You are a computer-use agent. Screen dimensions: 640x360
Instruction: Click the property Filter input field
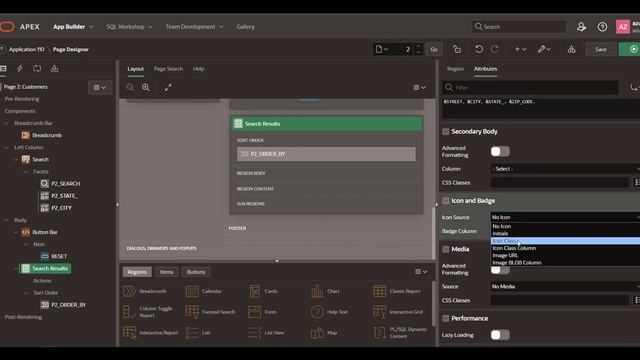[531, 87]
